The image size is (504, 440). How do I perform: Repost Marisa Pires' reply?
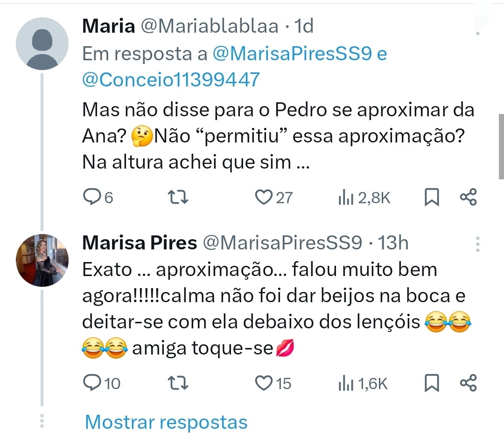pyautogui.click(x=178, y=383)
